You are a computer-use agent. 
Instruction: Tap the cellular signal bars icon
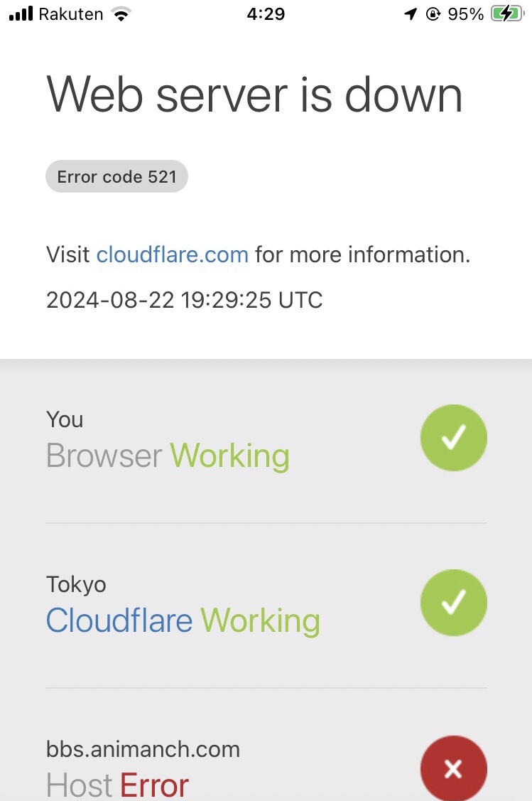click(x=21, y=14)
